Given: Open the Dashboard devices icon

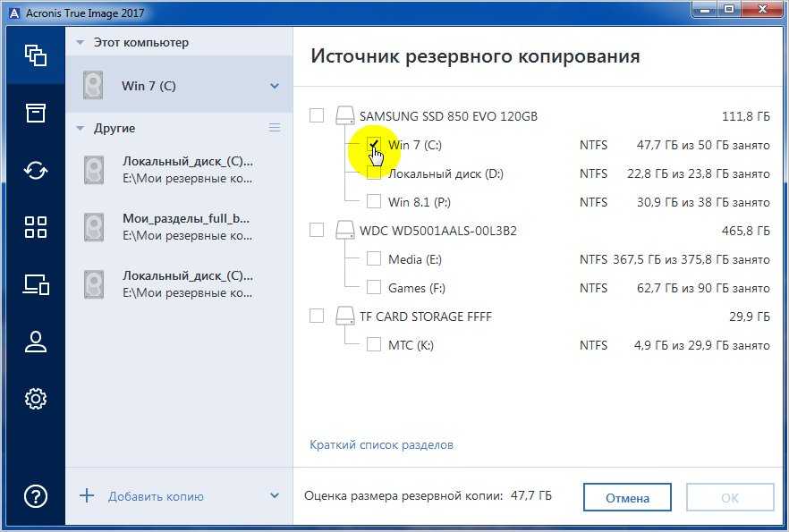Looking at the screenshot, I should pyautogui.click(x=35, y=284).
